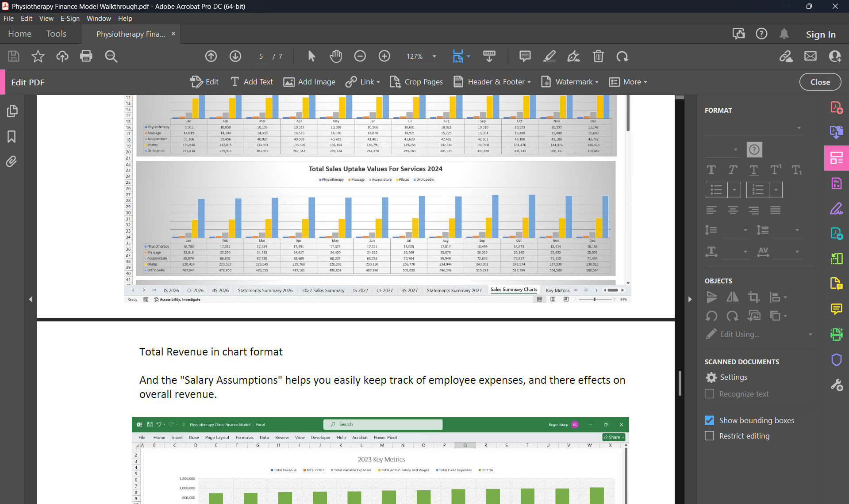Send file by email envelope icon
Image resolution: width=849 pixels, height=504 pixels.
pyautogui.click(x=811, y=56)
